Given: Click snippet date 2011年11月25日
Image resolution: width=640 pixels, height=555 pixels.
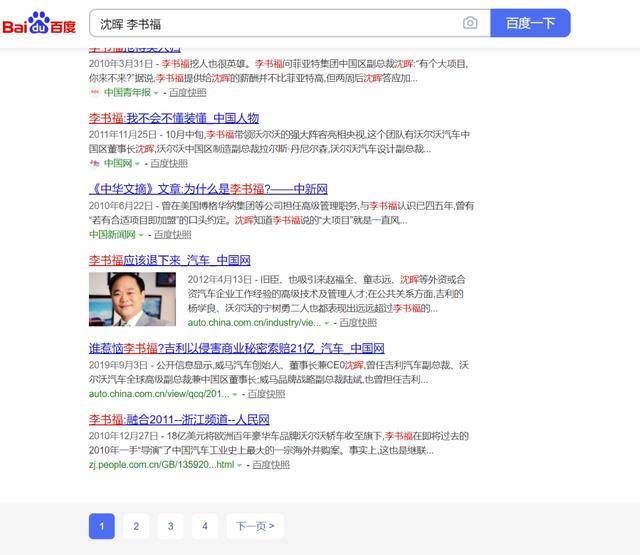Looking at the screenshot, I should tap(123, 134).
